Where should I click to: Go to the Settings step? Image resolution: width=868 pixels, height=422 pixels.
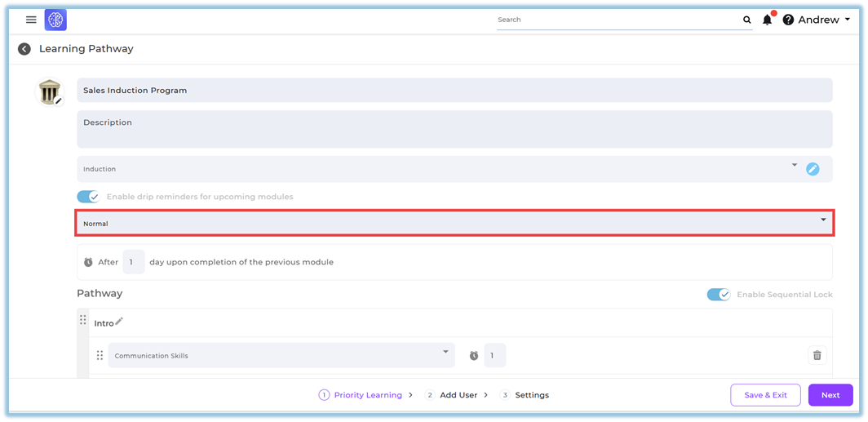530,395
